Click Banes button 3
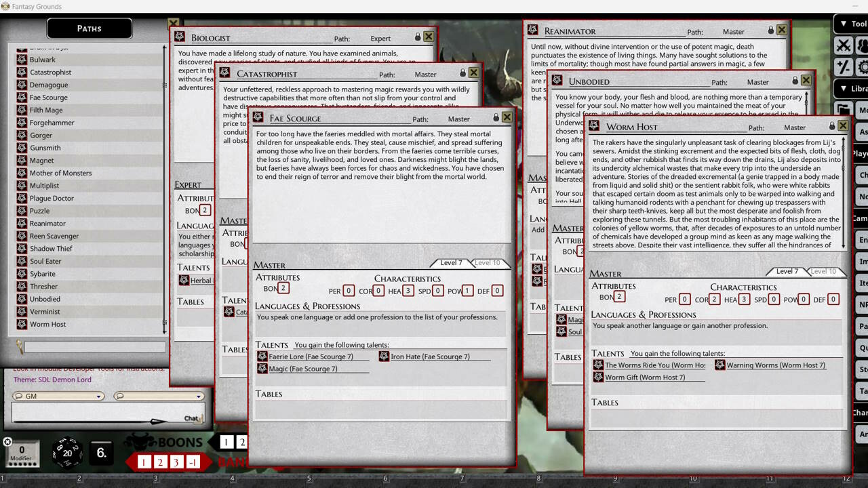Screen dimensions: 868x488 (176, 462)
